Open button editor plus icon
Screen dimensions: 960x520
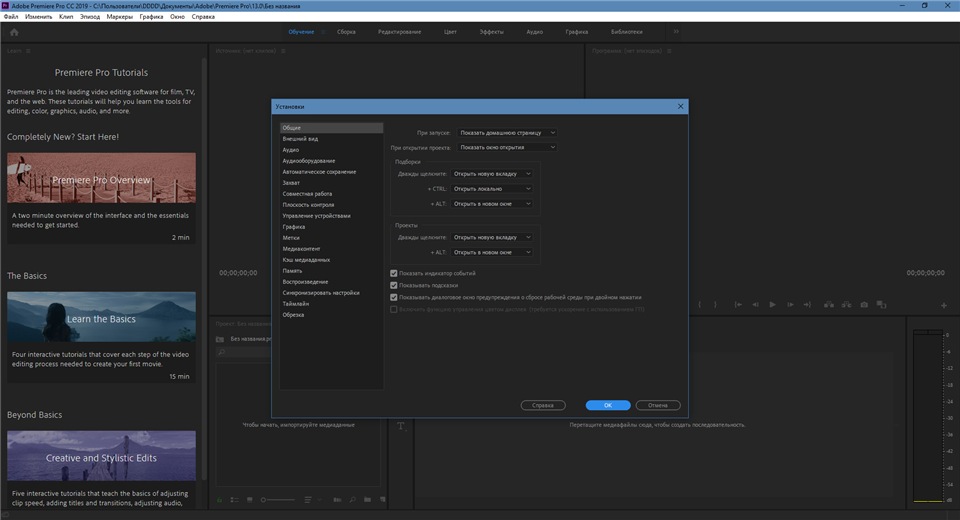tap(943, 305)
